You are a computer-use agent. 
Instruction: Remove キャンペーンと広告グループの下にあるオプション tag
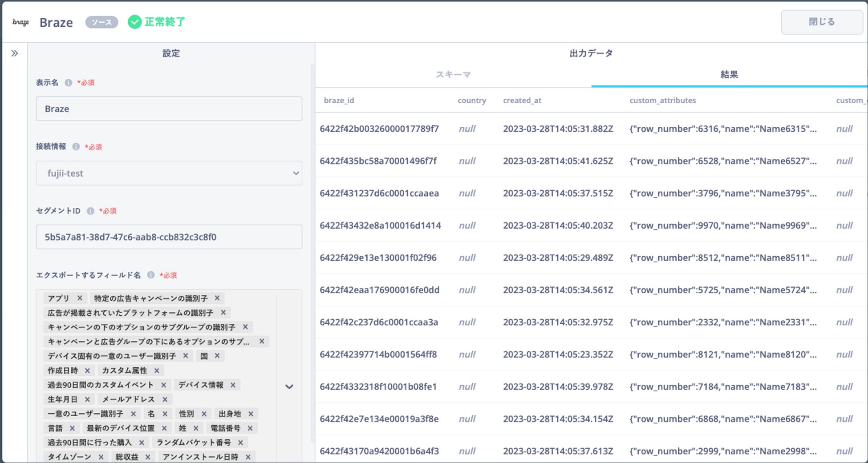pyautogui.click(x=262, y=342)
